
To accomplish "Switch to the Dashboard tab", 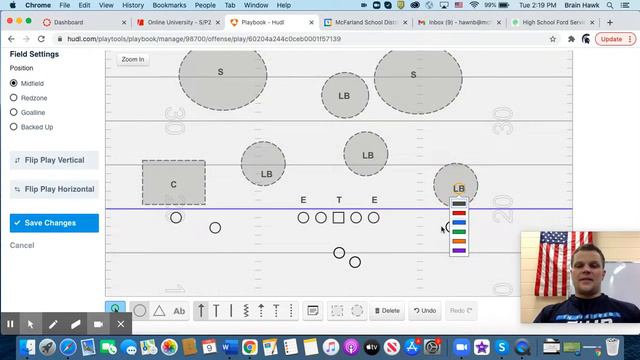I will [x=84, y=22].
